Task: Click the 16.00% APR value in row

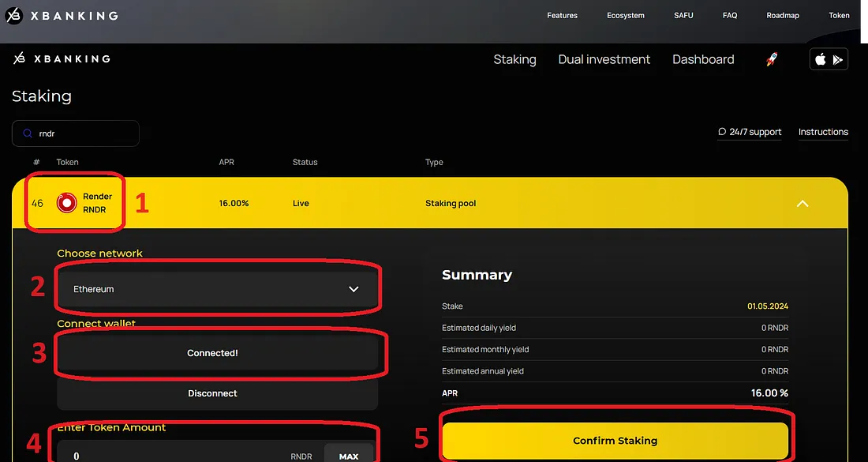Action: (234, 203)
